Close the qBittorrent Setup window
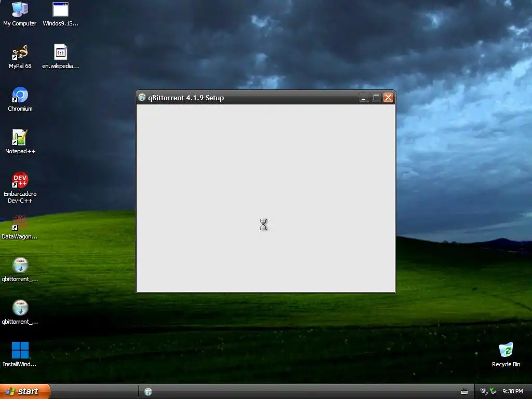This screenshot has width=532, height=399. (x=389, y=98)
